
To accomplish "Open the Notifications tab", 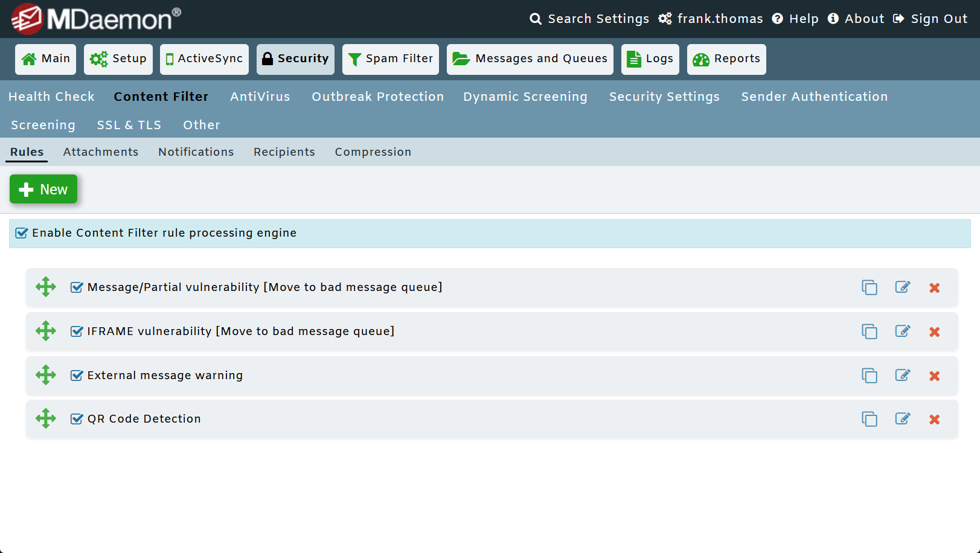I will pos(196,152).
